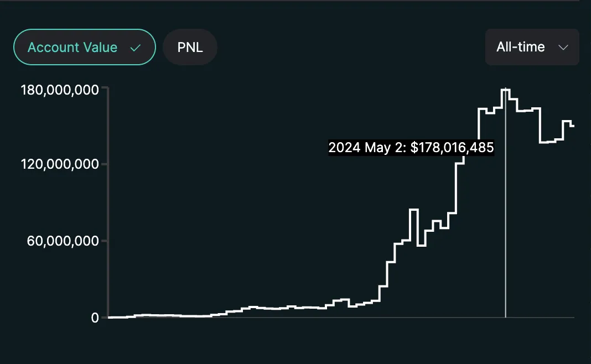
Task: Click the 0 y-axis label
Action: coord(95,318)
